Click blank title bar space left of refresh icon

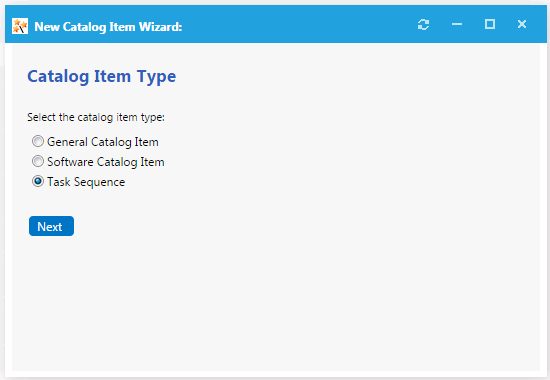298,25
